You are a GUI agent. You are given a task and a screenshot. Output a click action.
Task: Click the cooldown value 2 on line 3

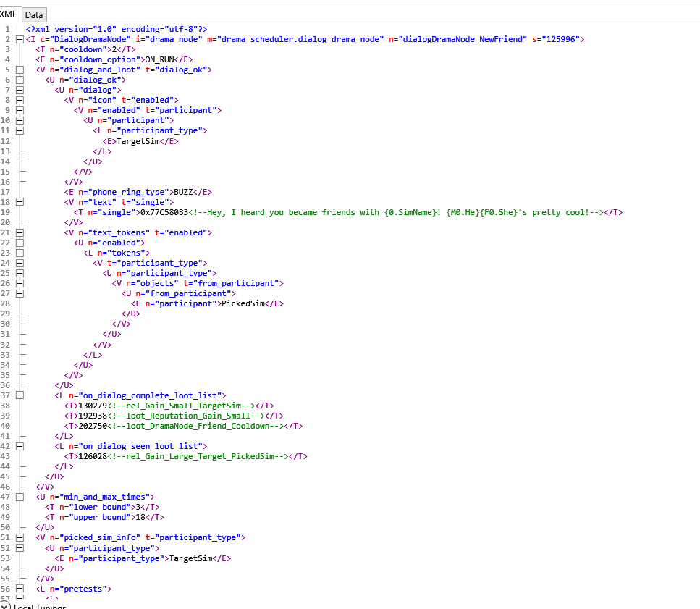[x=114, y=49]
